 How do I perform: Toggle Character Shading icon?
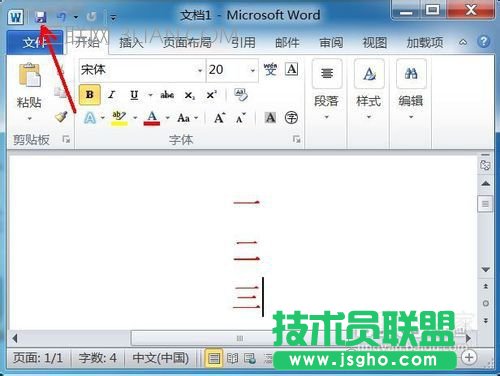[270, 117]
